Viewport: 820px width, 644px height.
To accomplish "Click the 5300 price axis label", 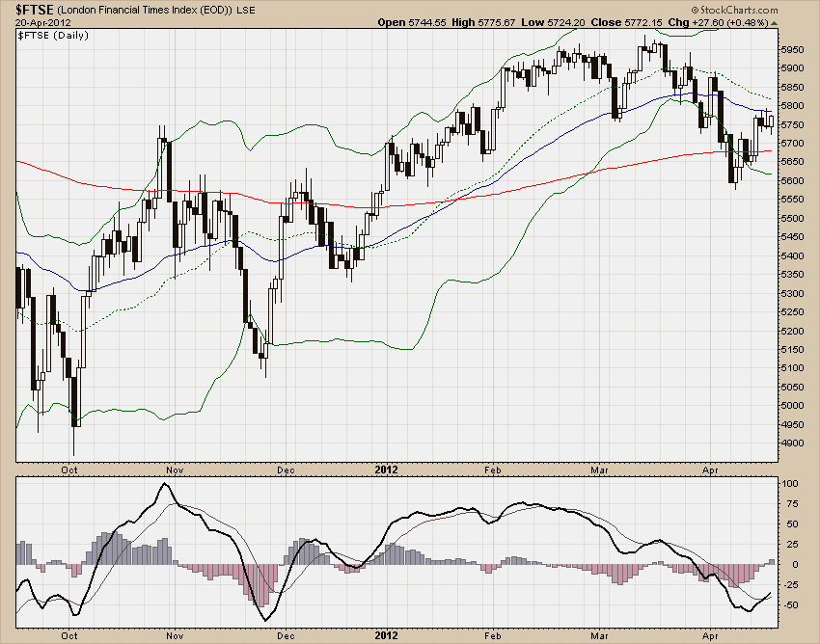I will tap(792, 294).
